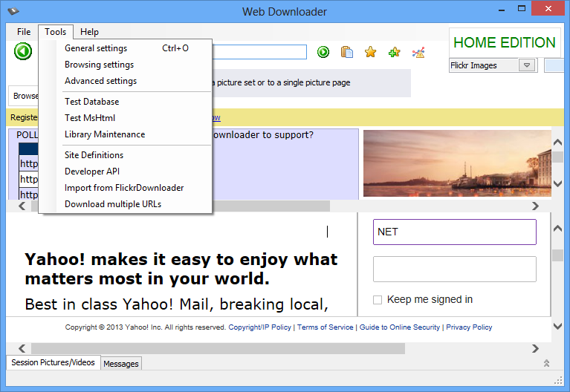Select Import from FlickrDownloader
Viewport: 570px width, 392px height.
126,188
